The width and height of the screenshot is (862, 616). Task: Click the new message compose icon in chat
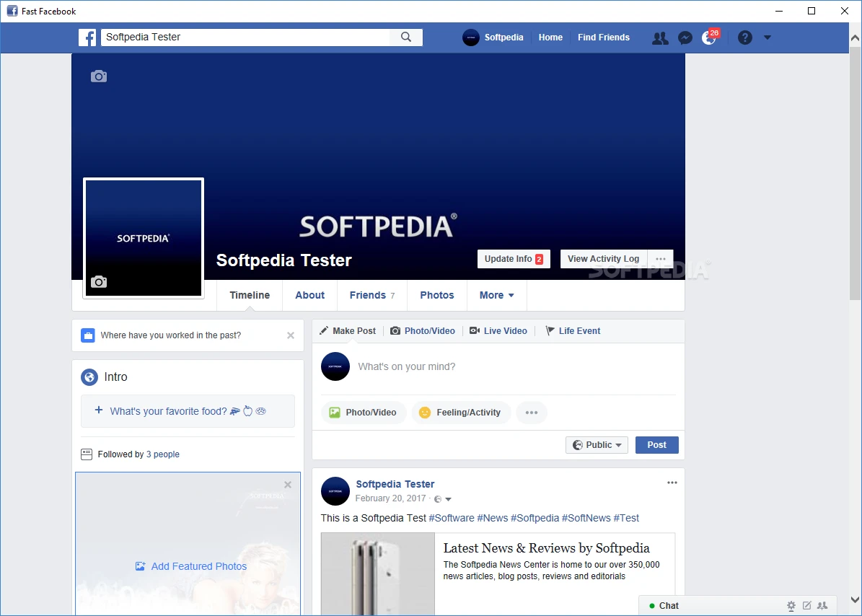(x=806, y=606)
